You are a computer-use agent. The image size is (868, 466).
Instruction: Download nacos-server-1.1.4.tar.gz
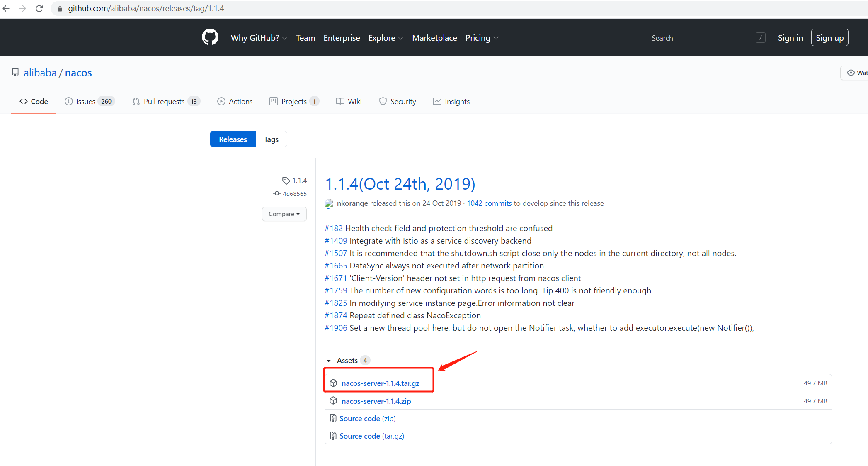[x=381, y=383]
